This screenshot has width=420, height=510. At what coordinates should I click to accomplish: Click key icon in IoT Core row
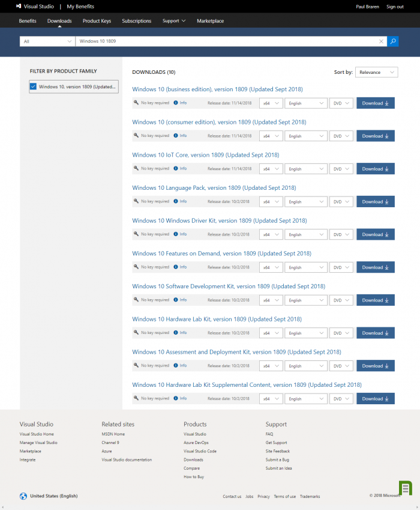click(x=136, y=168)
